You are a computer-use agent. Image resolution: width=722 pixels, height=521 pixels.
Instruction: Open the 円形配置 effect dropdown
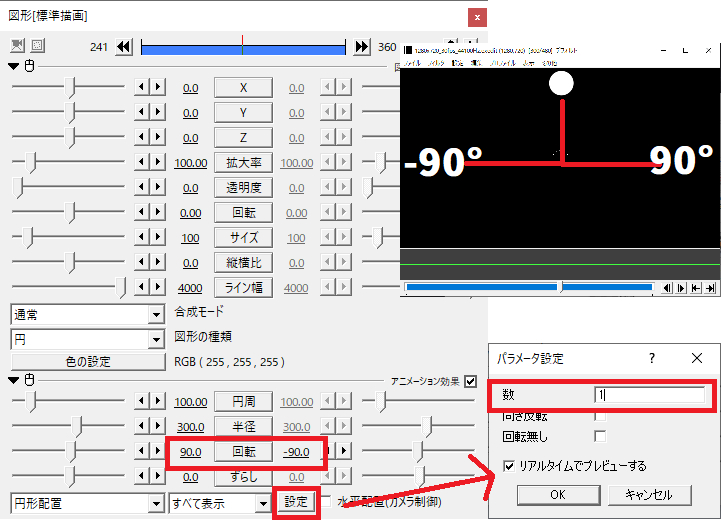[87, 503]
